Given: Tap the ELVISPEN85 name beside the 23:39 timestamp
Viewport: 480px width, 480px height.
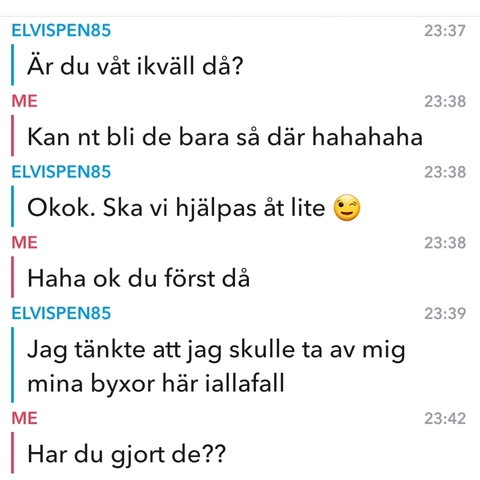Looking at the screenshot, I should point(61,313).
